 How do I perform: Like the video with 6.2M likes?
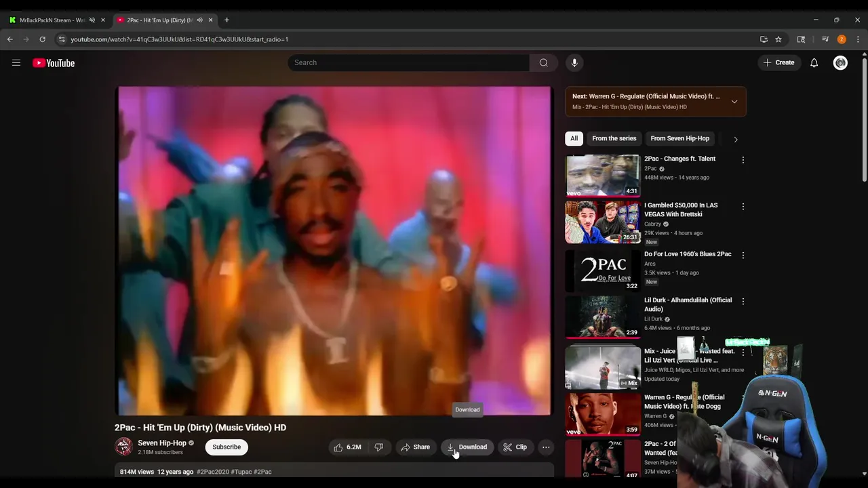click(x=347, y=447)
